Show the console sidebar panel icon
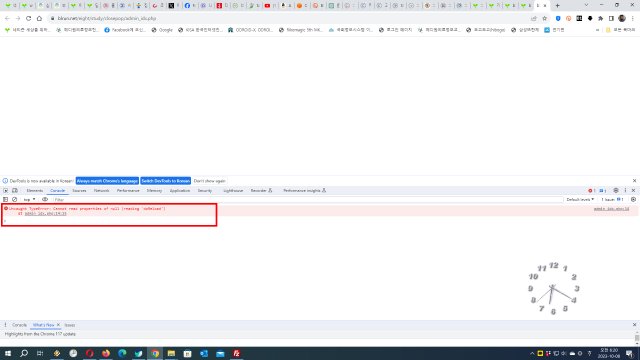Image resolution: width=640 pixels, height=360 pixels. click(x=6, y=200)
